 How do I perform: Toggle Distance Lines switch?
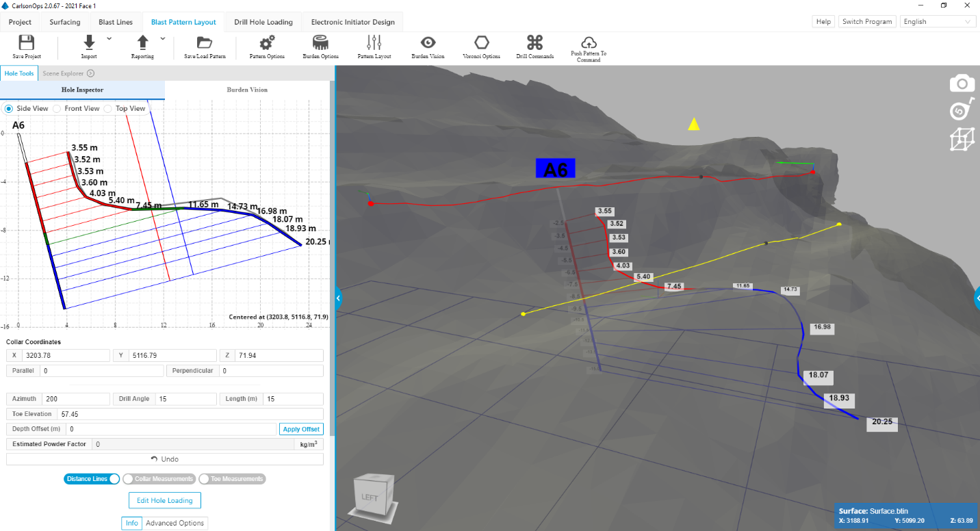92,479
